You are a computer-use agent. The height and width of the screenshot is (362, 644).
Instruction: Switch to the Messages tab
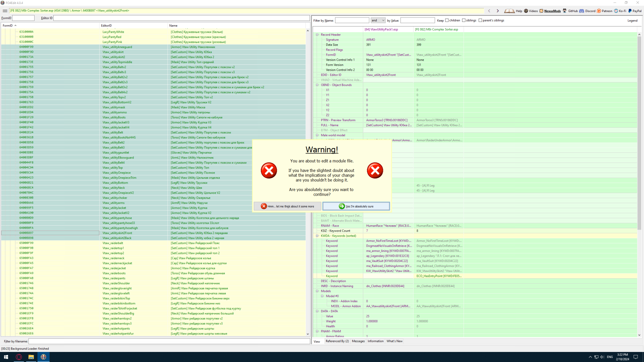pos(358,341)
